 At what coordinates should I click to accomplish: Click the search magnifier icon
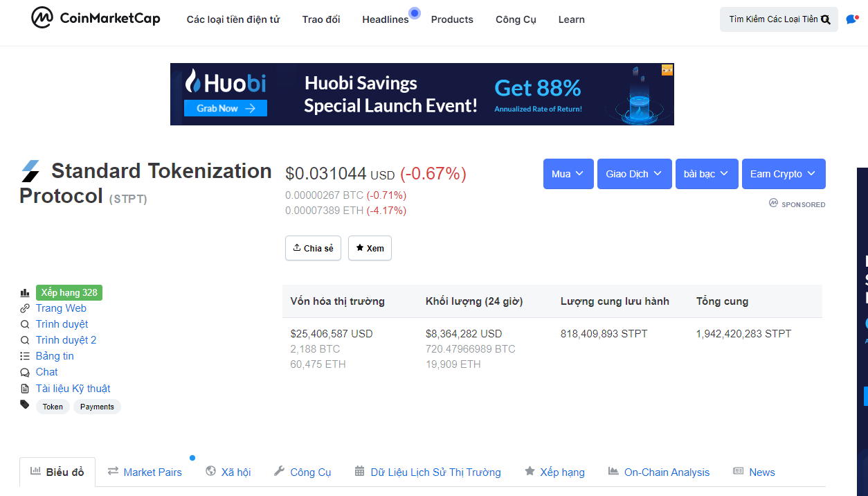825,19
